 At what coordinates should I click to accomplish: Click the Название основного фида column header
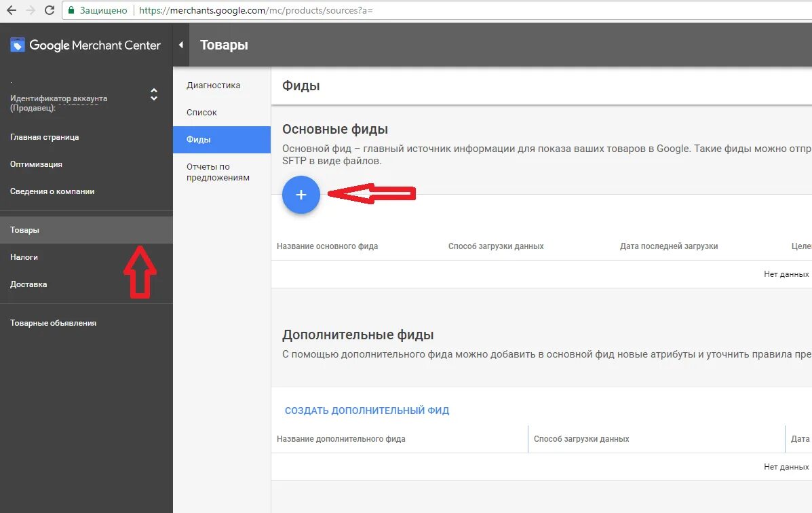(327, 246)
